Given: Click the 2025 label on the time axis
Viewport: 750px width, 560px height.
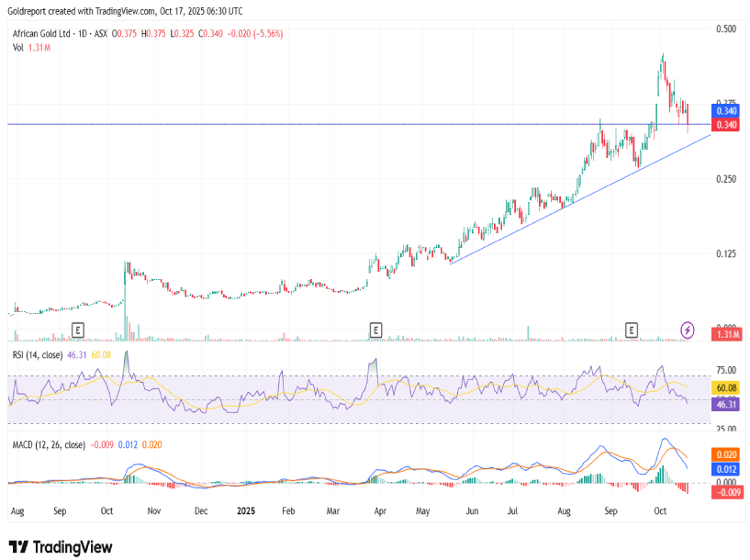Looking at the screenshot, I should (245, 510).
